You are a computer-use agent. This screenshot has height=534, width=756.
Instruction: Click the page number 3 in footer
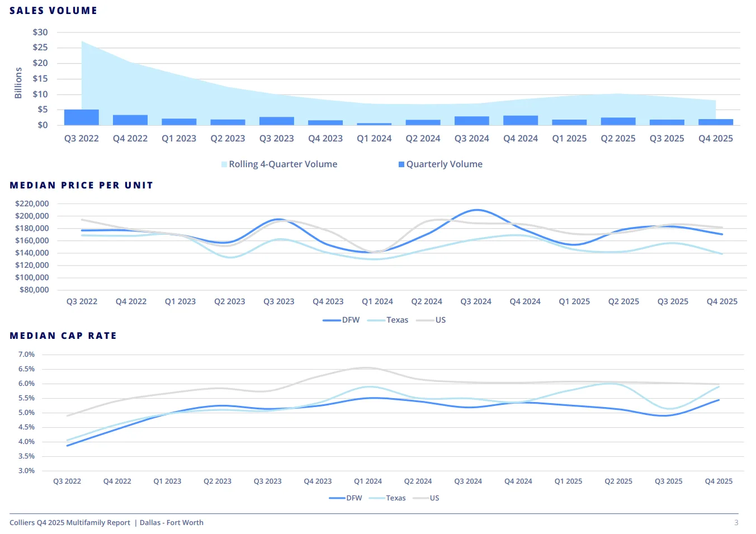click(x=736, y=523)
